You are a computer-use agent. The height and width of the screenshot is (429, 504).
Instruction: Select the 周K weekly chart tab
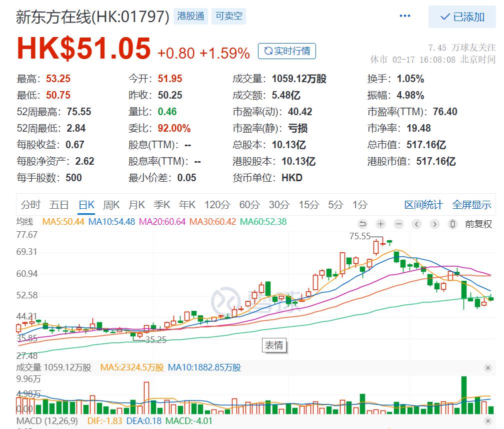tap(111, 205)
